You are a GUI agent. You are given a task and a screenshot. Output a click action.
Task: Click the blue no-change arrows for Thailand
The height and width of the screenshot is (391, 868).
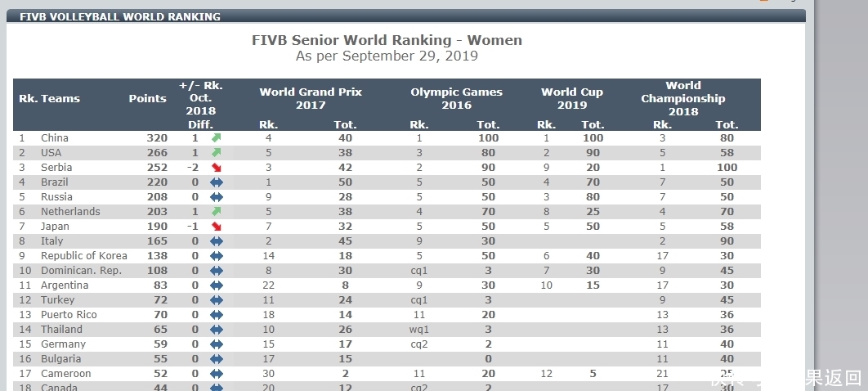[217, 330]
